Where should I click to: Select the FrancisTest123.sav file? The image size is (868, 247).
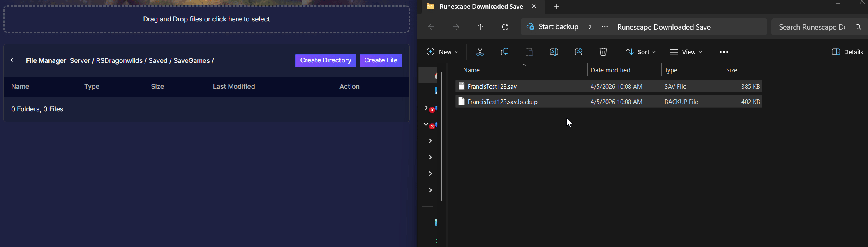[492, 87]
